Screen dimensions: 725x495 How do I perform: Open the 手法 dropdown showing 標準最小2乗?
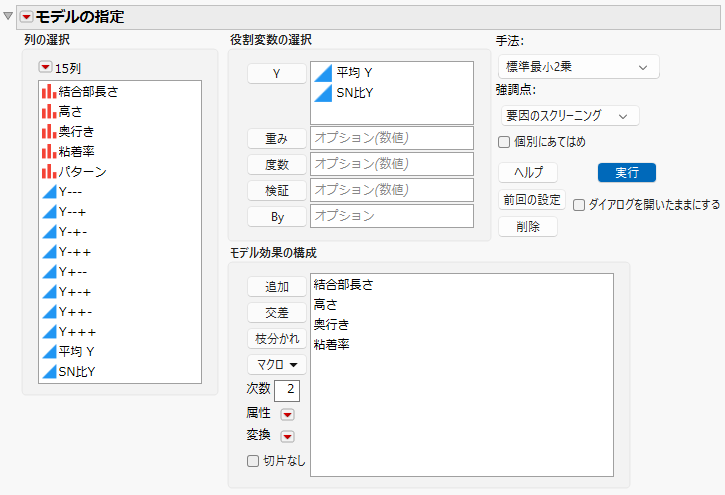click(578, 67)
